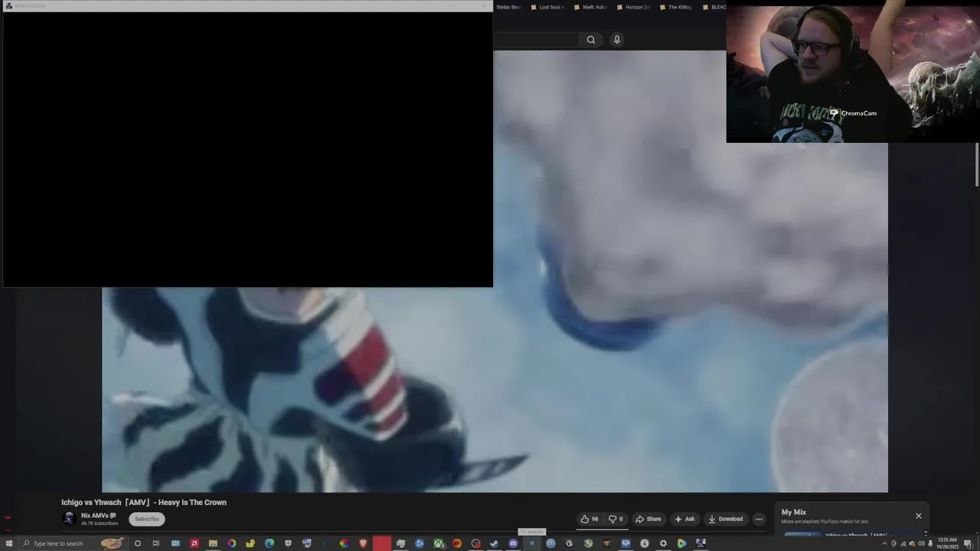Click inside the YouTube search field

(536, 40)
